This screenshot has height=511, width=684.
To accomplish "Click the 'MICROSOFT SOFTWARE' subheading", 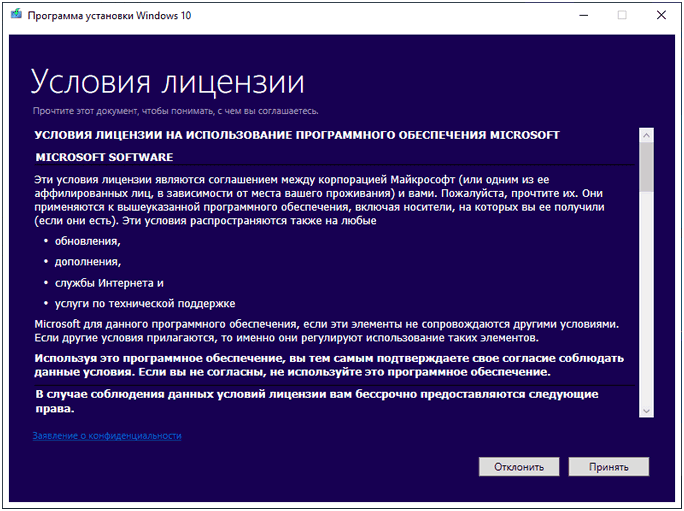I will 104,157.
